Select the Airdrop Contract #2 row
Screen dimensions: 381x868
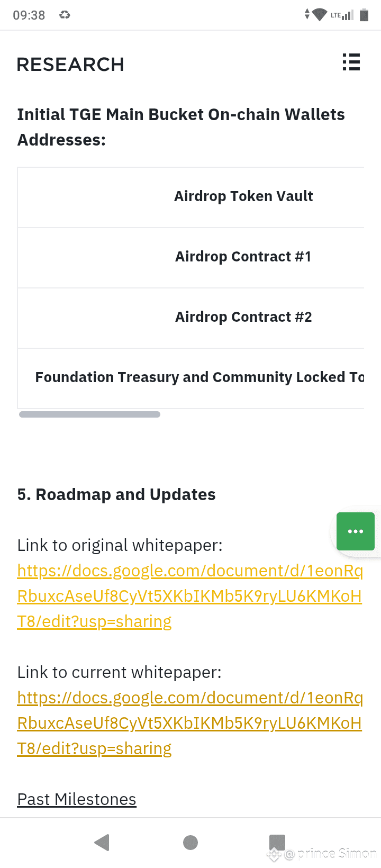point(191,317)
